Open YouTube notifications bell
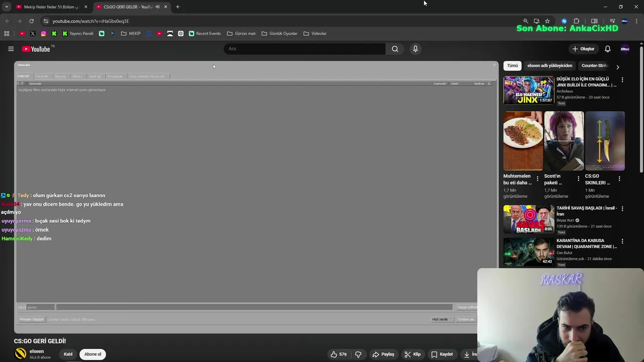 (607, 49)
